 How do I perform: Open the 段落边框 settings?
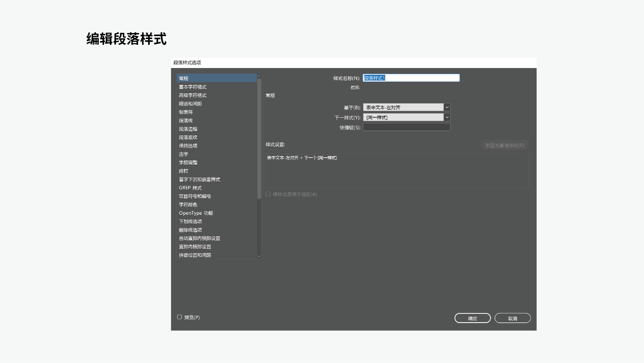[x=217, y=129]
